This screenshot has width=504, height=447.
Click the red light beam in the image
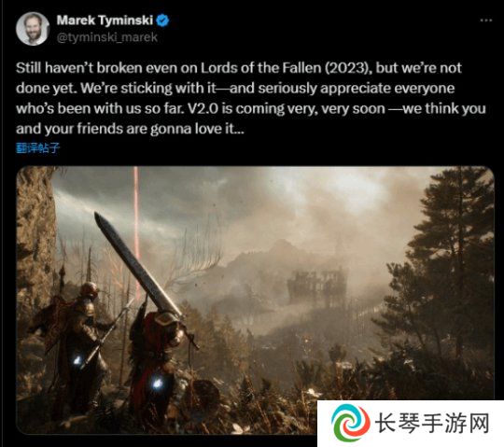coord(136,231)
